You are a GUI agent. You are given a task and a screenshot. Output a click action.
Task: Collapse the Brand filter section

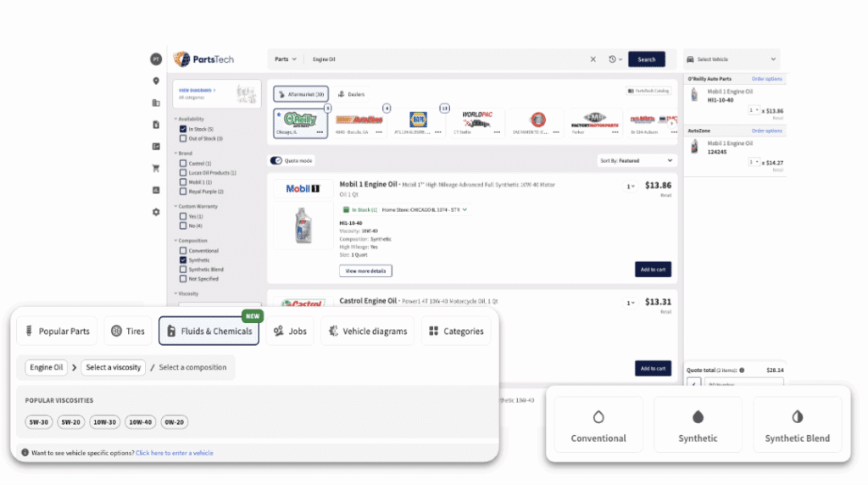183,153
